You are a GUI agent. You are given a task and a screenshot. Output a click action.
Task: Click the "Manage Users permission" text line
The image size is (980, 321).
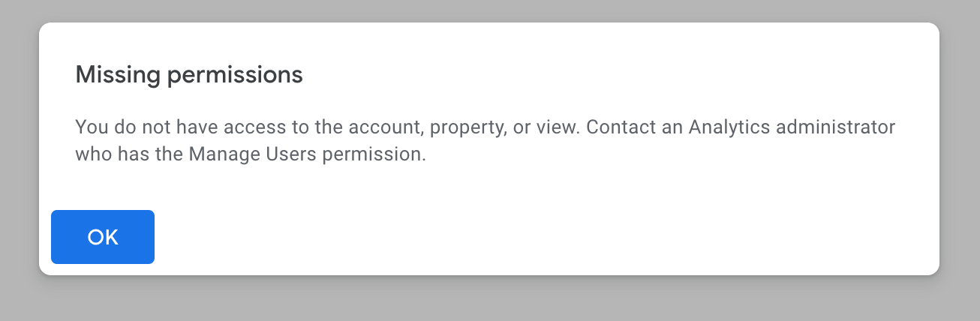pyautogui.click(x=251, y=155)
